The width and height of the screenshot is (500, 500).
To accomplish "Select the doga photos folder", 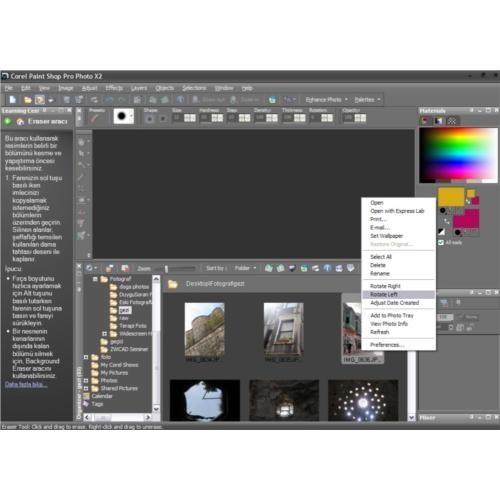I will click(x=134, y=287).
